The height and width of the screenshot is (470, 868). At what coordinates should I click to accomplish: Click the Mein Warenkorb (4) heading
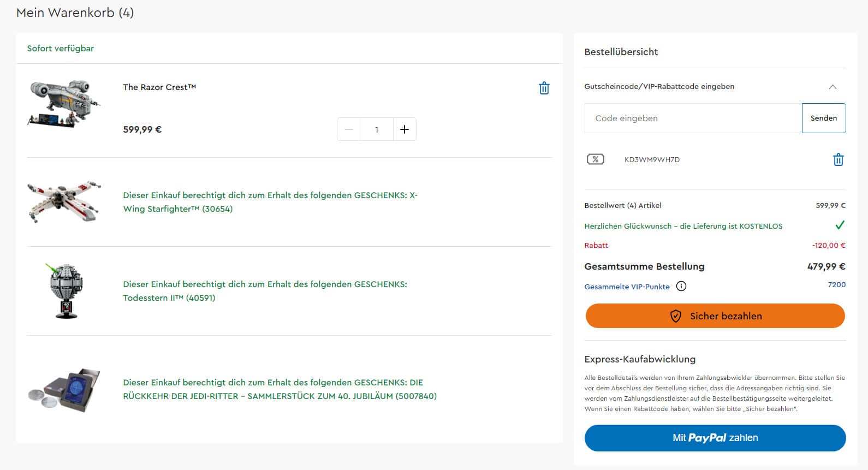(x=75, y=13)
